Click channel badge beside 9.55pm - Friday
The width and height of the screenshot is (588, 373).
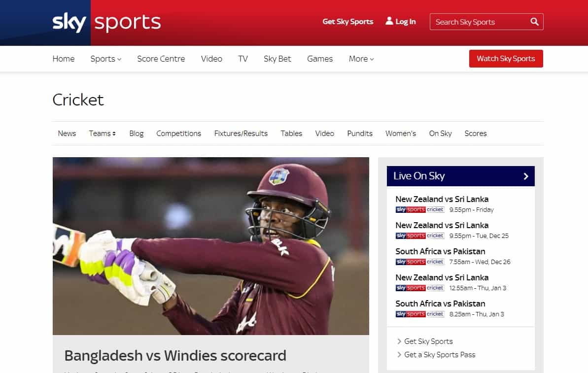419,209
